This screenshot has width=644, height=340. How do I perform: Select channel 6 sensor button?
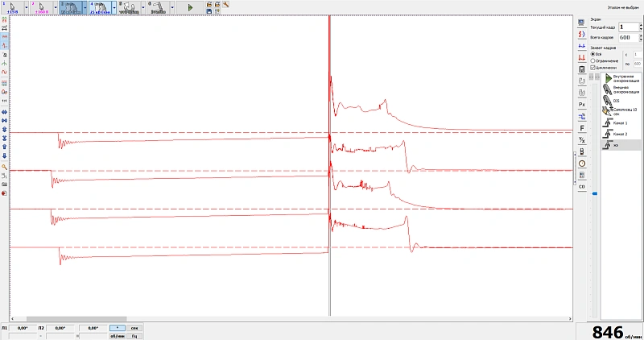point(159,7)
